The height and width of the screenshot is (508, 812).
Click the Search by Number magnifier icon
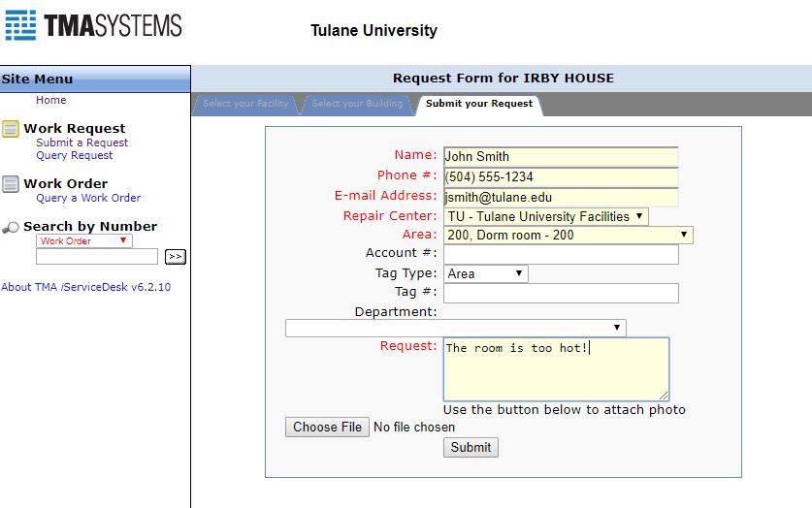tap(11, 227)
